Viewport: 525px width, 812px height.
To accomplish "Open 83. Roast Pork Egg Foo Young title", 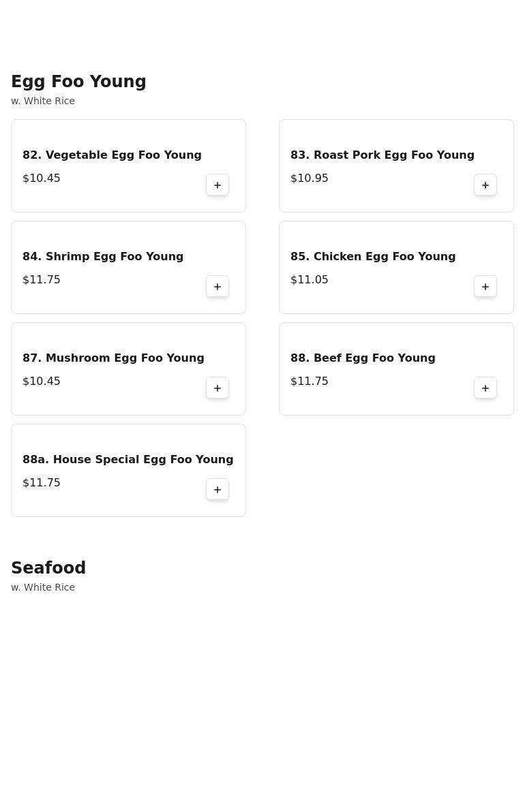I will 382,155.
